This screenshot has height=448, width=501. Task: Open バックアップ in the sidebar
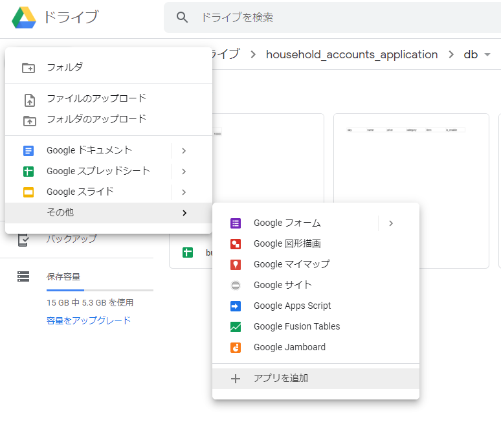(x=71, y=239)
